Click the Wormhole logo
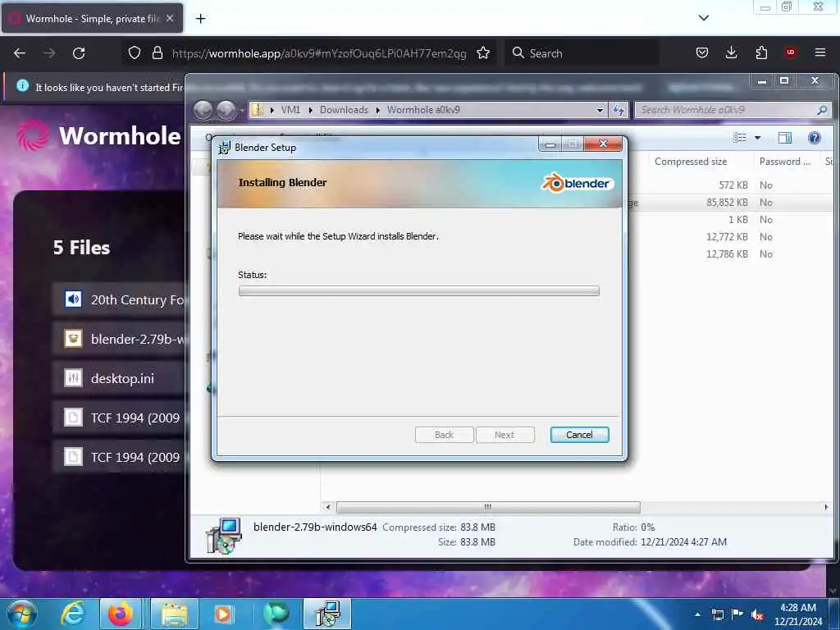This screenshot has height=630, width=840. click(x=98, y=135)
